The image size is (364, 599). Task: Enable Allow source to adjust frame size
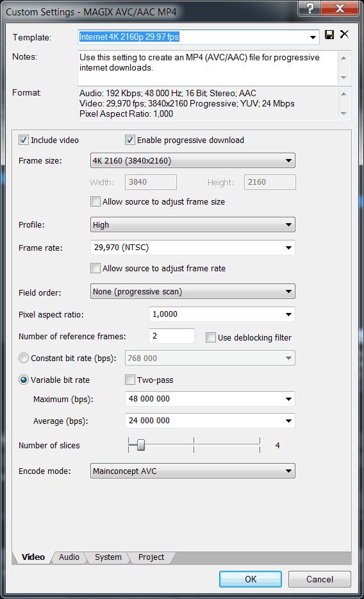pos(95,201)
